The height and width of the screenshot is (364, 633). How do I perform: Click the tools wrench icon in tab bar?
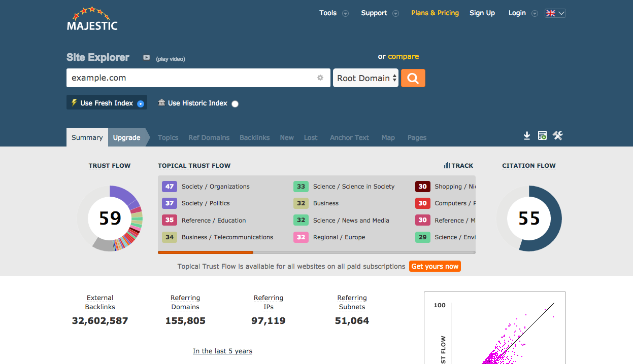coord(558,135)
